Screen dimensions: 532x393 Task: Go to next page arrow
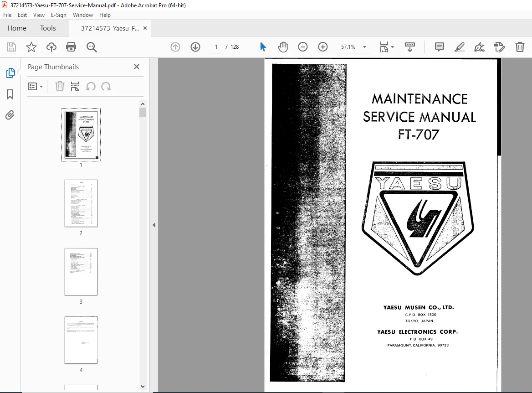[195, 47]
